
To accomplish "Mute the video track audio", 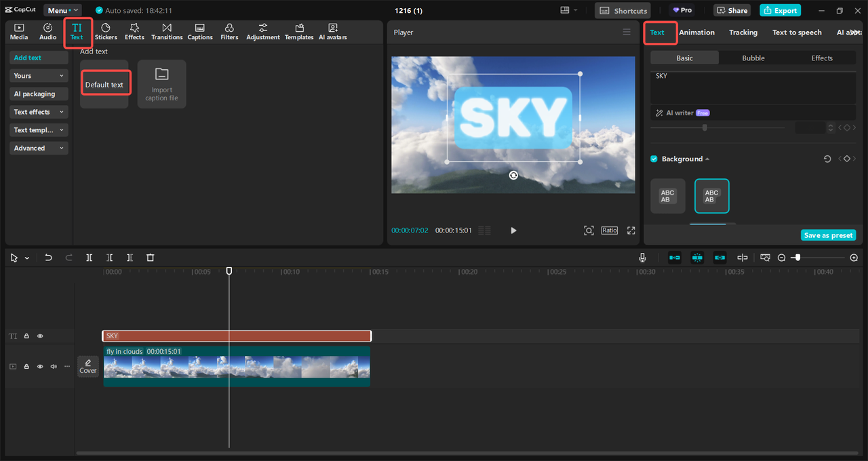I will (54, 367).
